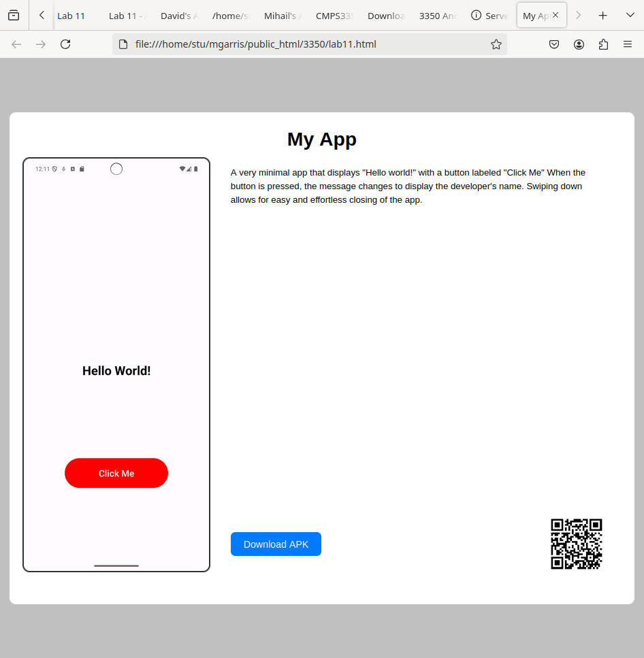The height and width of the screenshot is (658, 644).
Task: Open the extensions puzzle icon
Action: pos(603,44)
